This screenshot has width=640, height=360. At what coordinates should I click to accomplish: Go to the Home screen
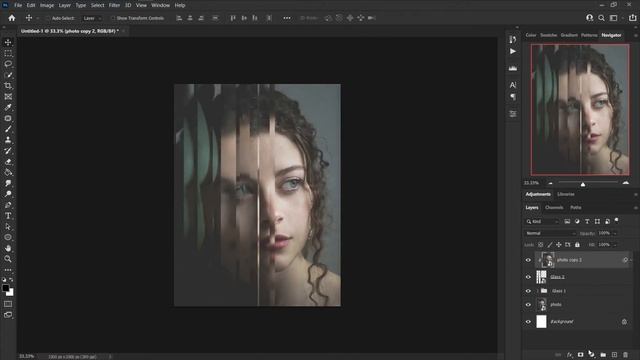pyautogui.click(x=11, y=18)
